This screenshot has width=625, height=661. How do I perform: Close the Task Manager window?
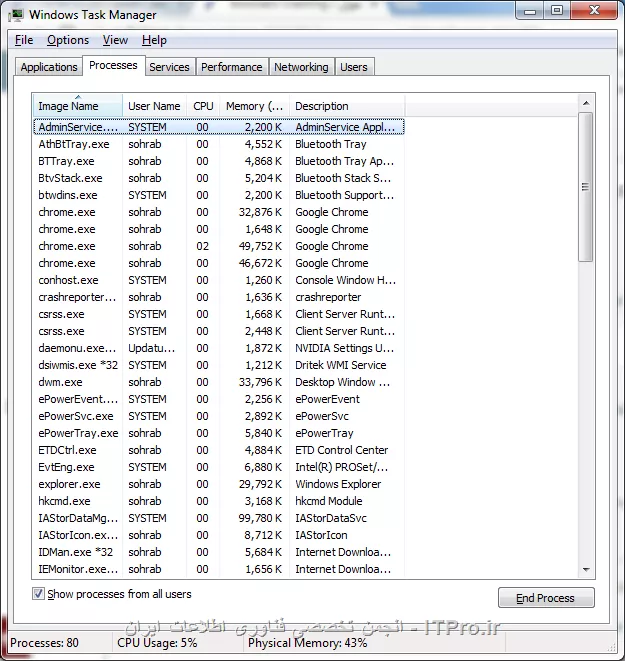pos(594,10)
